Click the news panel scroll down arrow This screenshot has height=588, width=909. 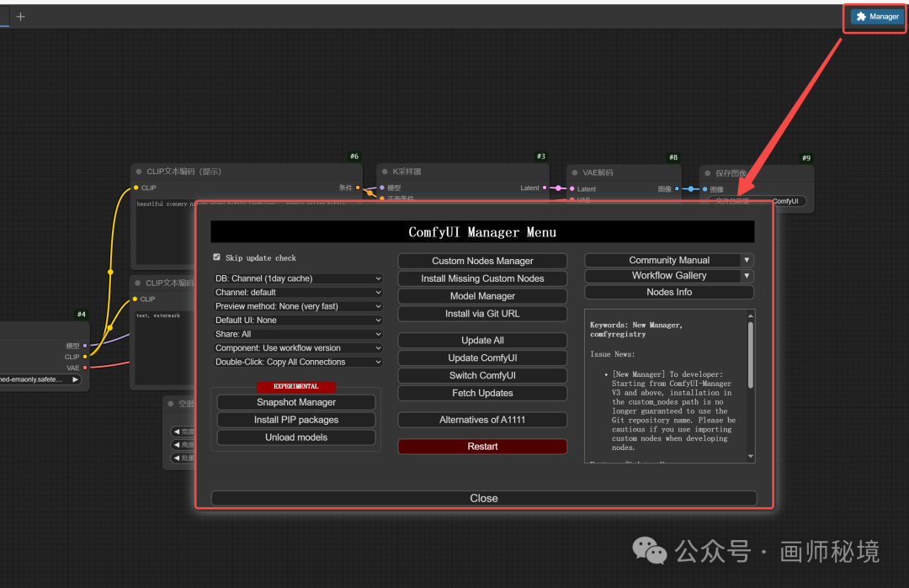751,457
